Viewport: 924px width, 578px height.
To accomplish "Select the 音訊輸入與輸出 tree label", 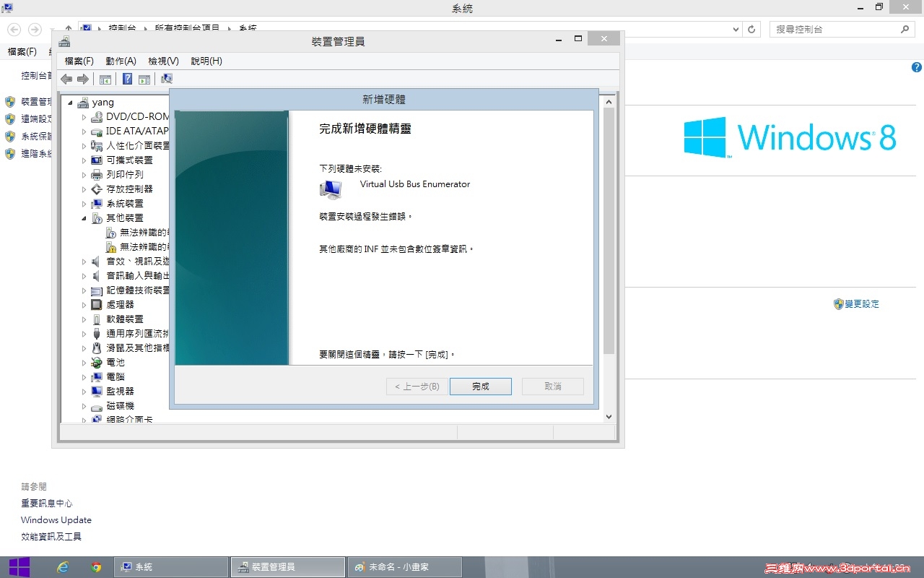I will click(x=139, y=275).
